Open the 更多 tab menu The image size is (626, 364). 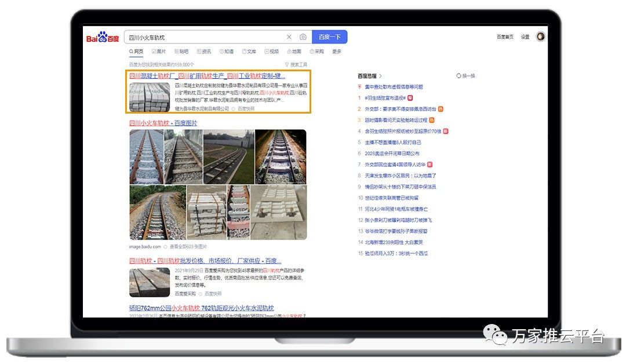pos(337,52)
